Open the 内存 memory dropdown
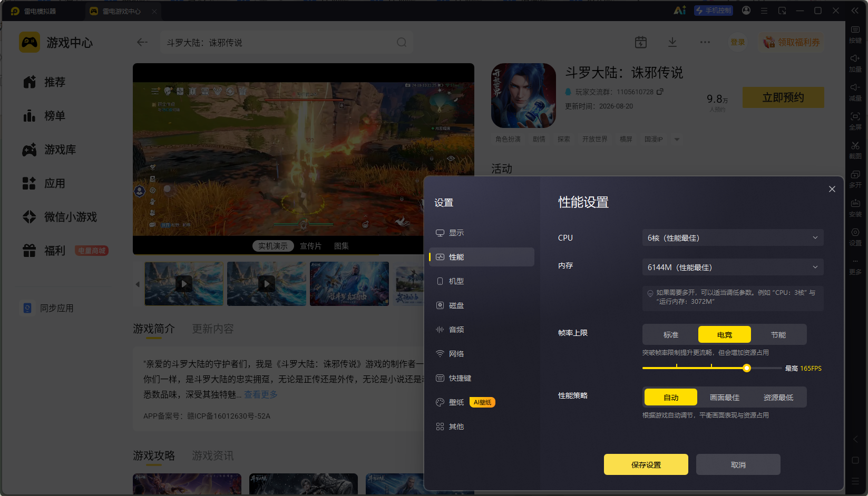This screenshot has width=868, height=496. pos(733,267)
